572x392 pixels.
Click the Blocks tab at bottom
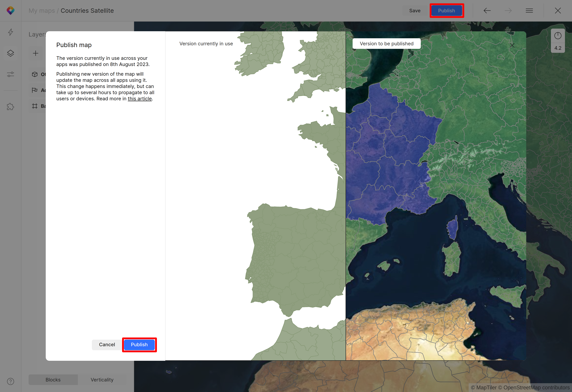tap(53, 379)
